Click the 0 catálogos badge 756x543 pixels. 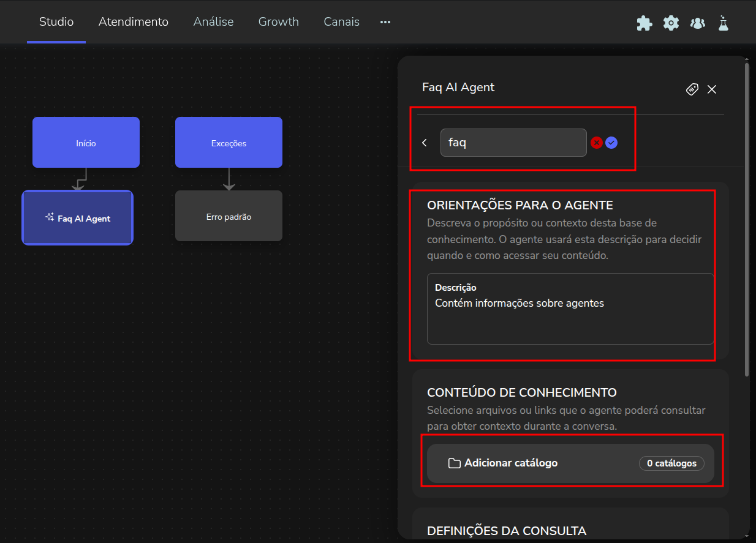[671, 463]
